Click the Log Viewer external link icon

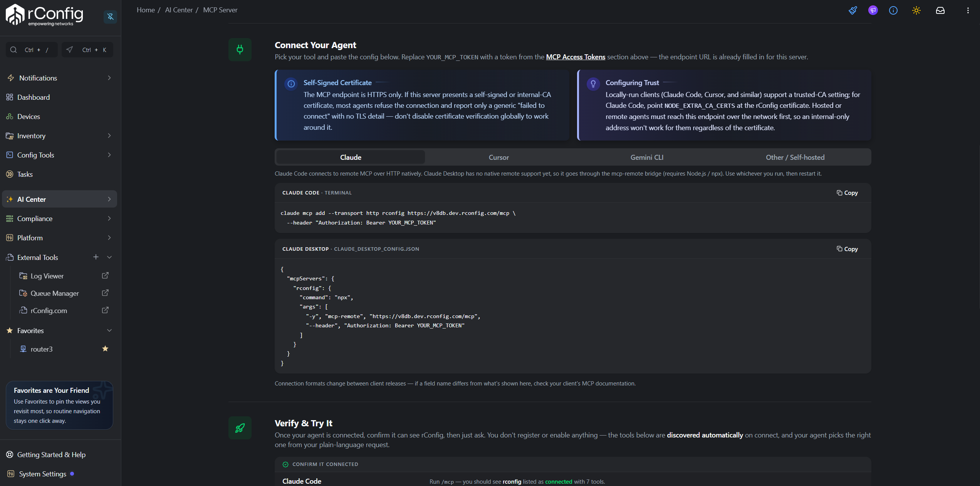coord(105,275)
